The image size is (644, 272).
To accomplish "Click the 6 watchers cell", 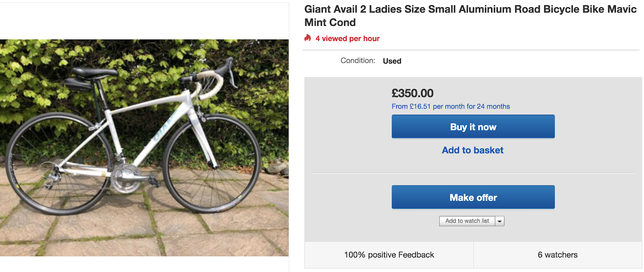I will click(557, 255).
